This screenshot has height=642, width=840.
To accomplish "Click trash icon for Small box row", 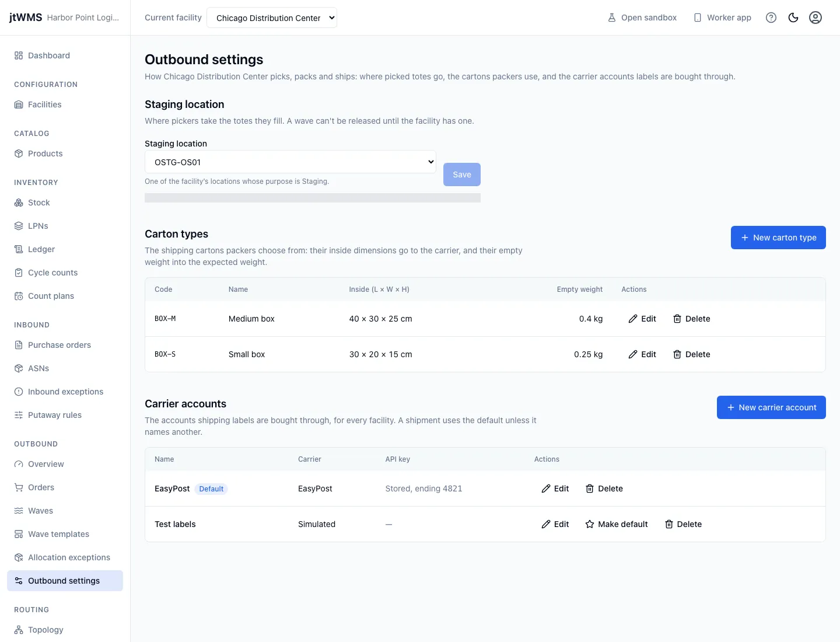I will coord(677,354).
